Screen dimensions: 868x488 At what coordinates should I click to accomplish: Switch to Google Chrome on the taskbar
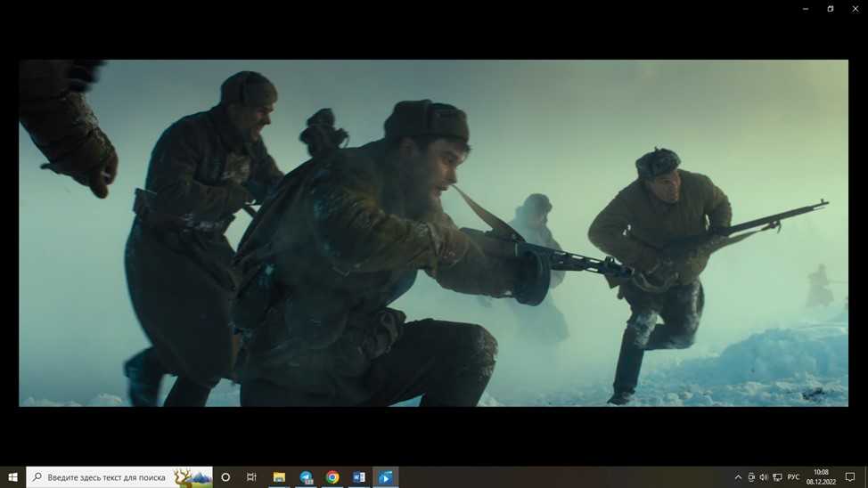[332, 477]
